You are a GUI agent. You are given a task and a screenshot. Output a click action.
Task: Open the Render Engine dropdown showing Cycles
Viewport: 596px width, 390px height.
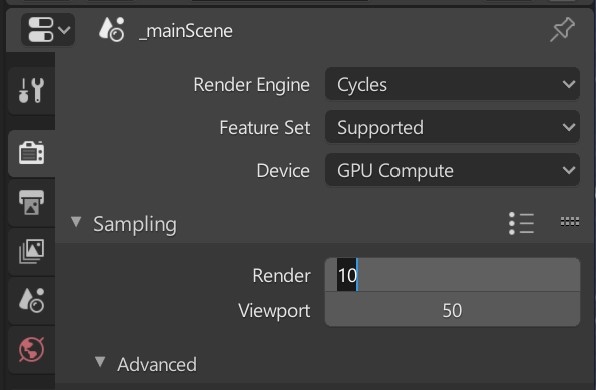(x=452, y=84)
